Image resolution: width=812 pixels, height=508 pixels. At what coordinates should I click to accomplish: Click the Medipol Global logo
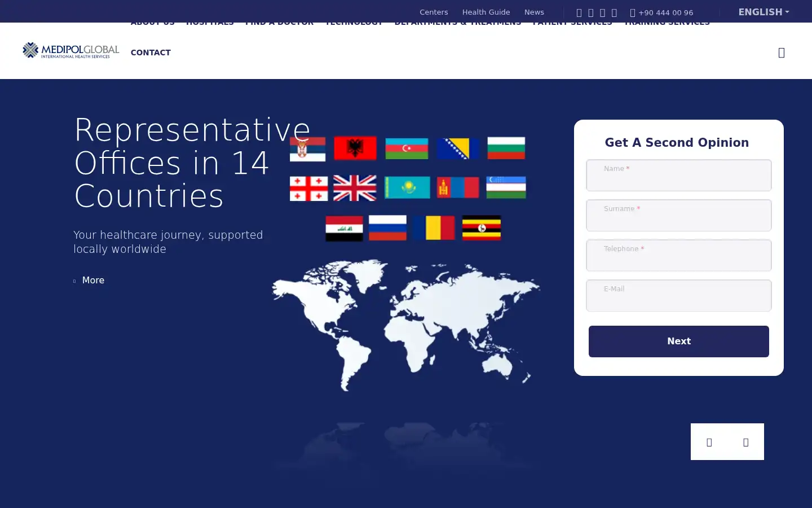coord(71,51)
